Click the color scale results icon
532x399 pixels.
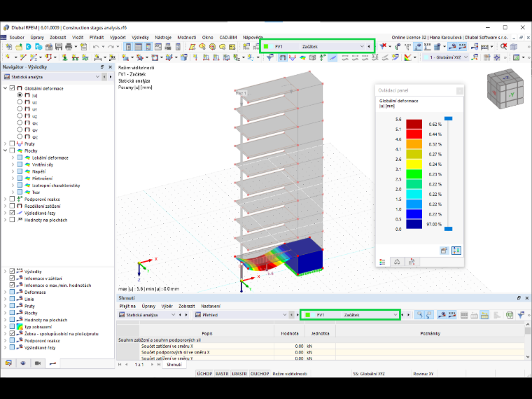pos(407,57)
